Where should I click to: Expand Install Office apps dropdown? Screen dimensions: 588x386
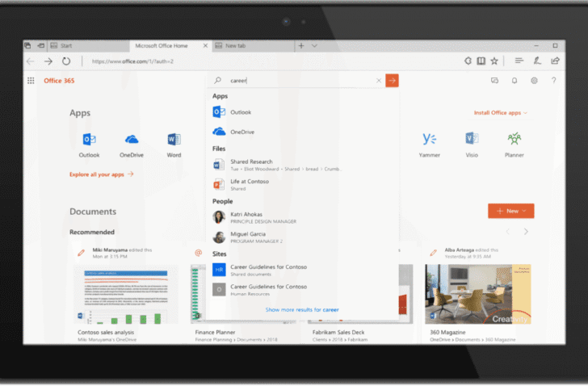[501, 113]
